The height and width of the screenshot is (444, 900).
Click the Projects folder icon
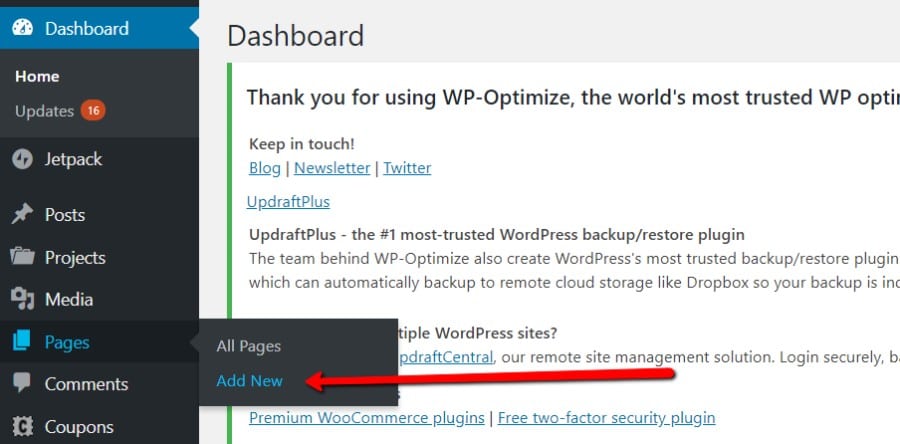coord(22,257)
